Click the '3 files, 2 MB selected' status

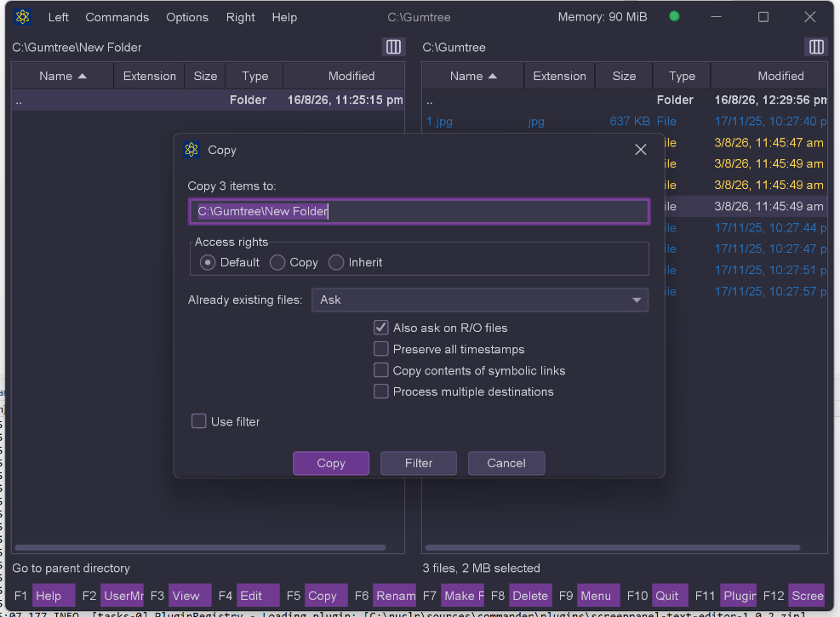coord(481,568)
